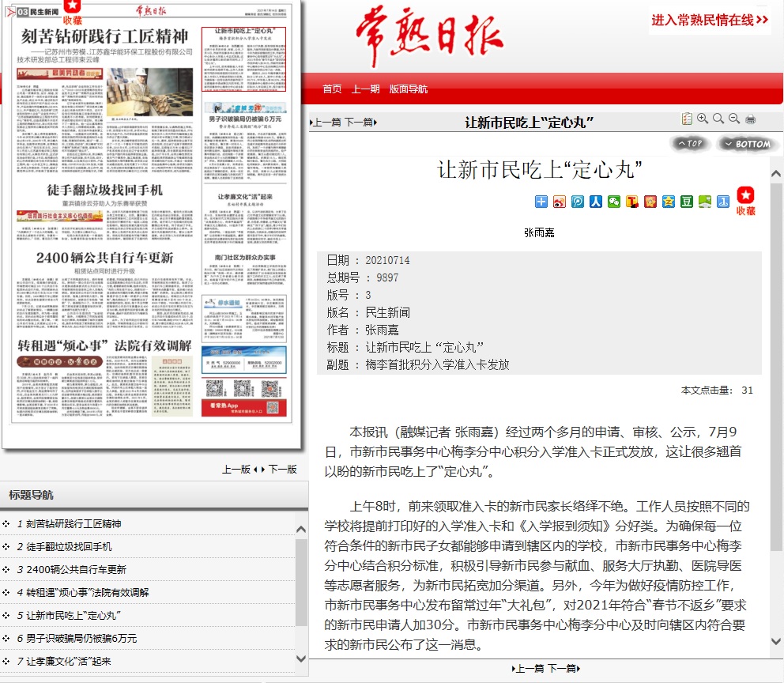Share article to Qzone star icon
The height and width of the screenshot is (683, 784).
point(669,202)
